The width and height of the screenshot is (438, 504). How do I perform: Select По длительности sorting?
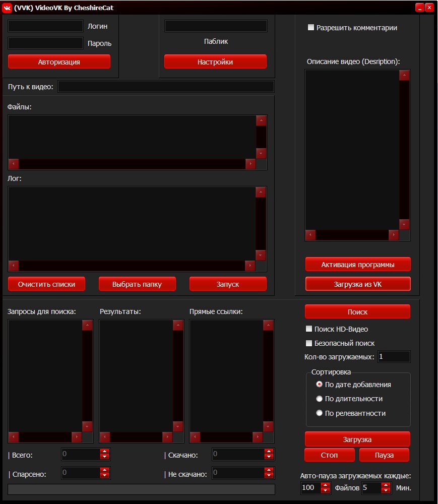[319, 399]
